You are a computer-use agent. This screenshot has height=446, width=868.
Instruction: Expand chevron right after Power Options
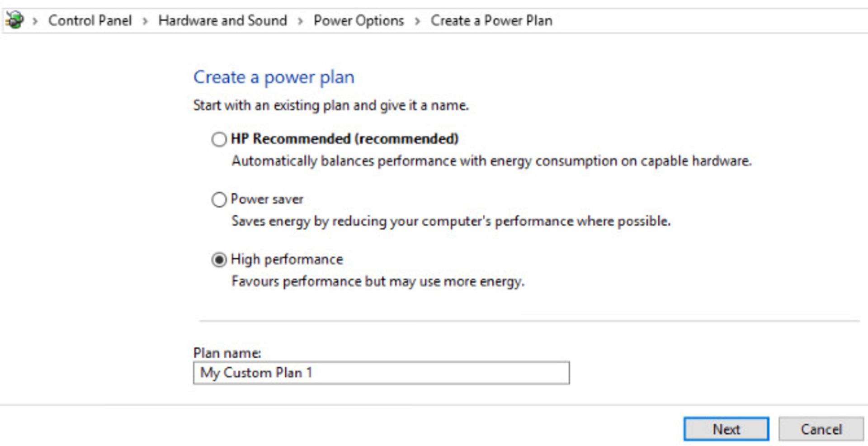pyautogui.click(x=417, y=21)
